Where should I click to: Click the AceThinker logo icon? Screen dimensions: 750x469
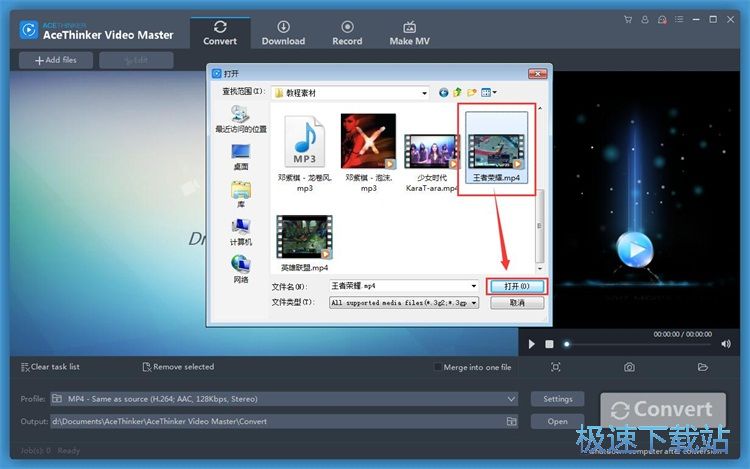[x=29, y=30]
